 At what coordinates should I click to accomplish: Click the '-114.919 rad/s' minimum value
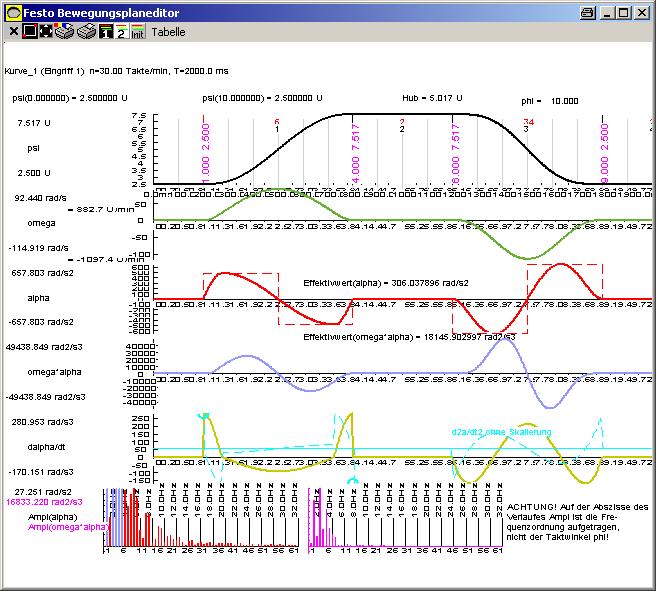(x=38, y=248)
